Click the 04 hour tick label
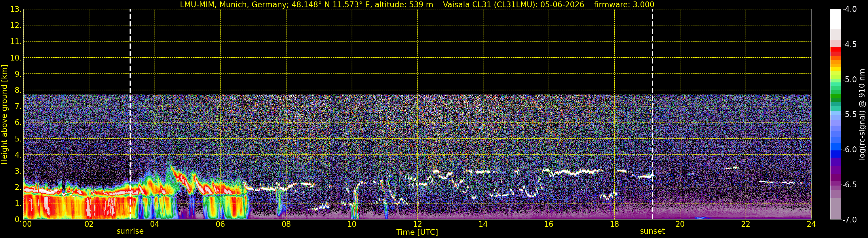 [x=155, y=224]
